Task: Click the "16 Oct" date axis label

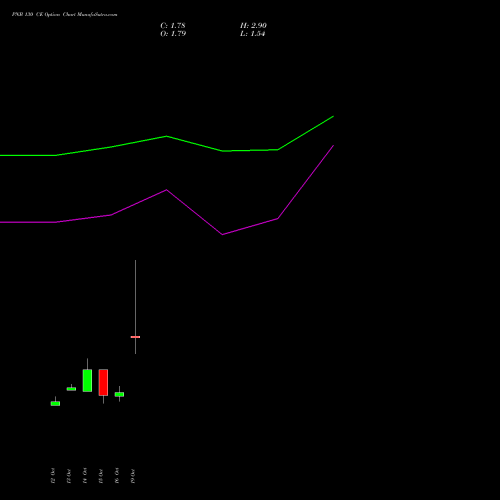Action: tap(117, 476)
